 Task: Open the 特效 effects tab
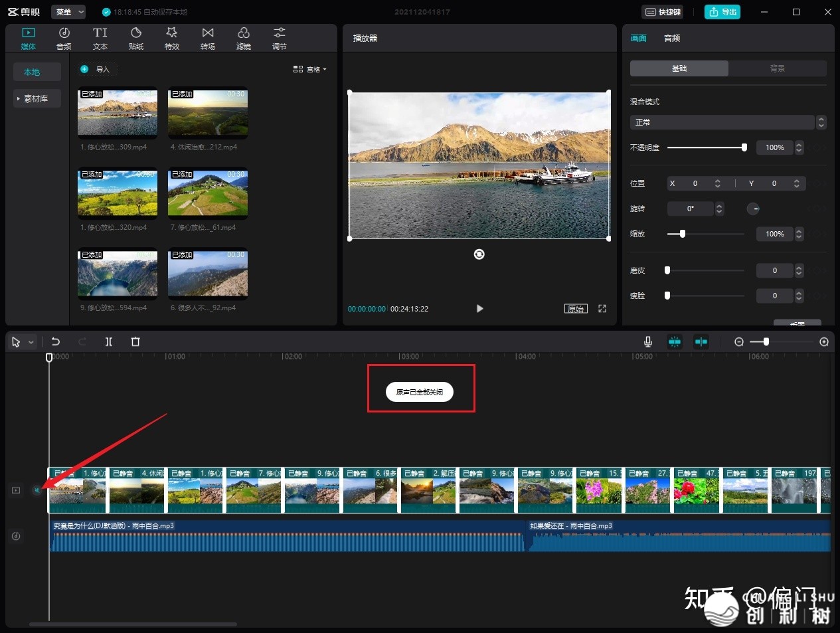172,39
